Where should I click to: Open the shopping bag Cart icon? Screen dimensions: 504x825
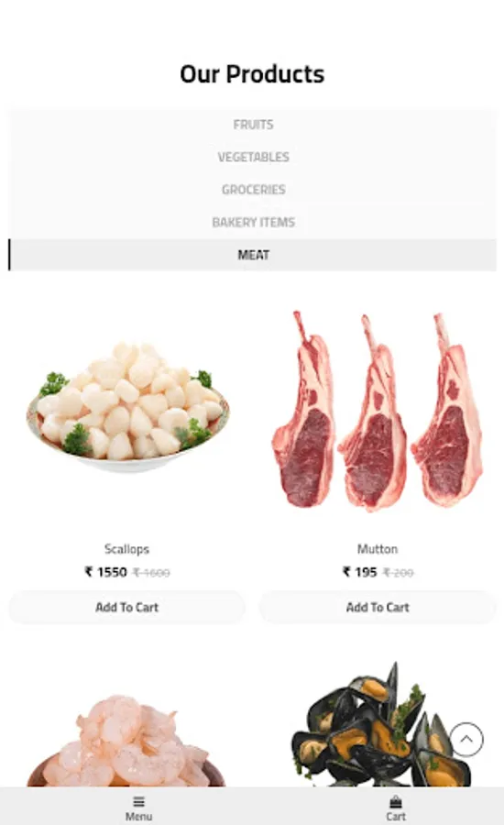tap(396, 802)
